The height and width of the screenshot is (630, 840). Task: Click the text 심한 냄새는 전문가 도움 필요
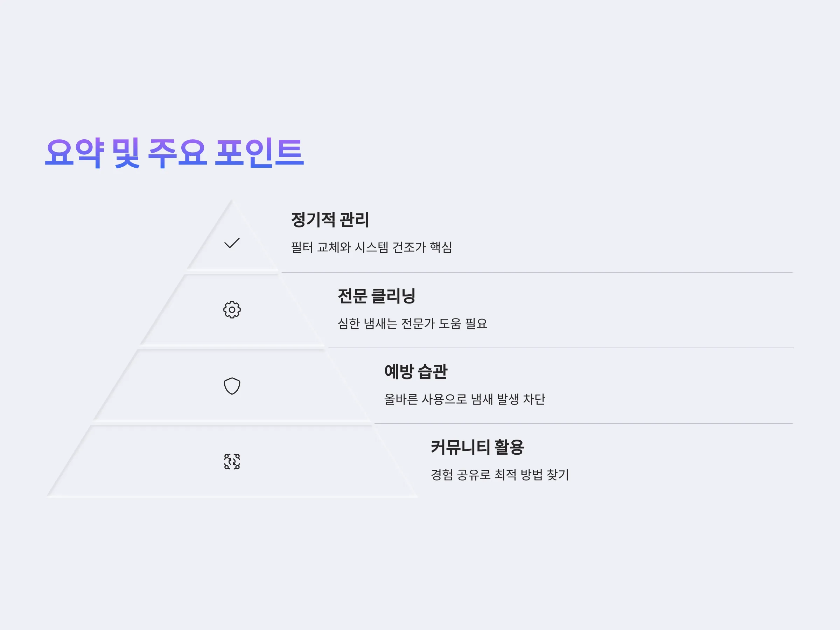click(x=412, y=323)
